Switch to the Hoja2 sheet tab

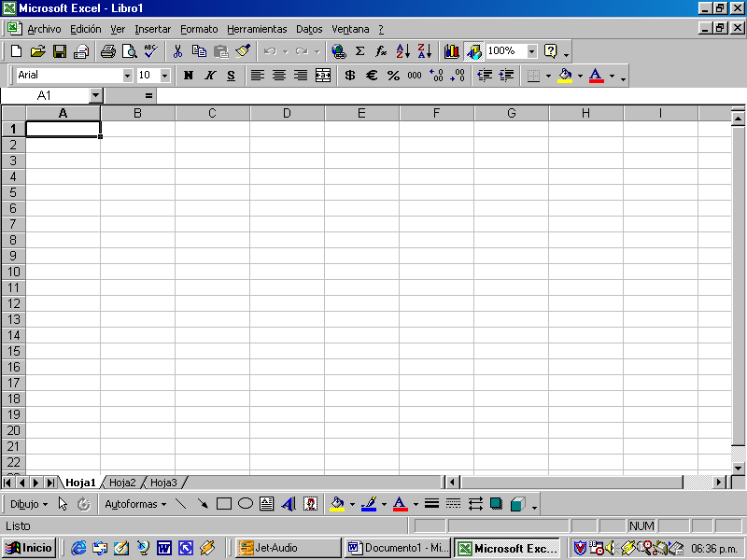[x=120, y=483]
